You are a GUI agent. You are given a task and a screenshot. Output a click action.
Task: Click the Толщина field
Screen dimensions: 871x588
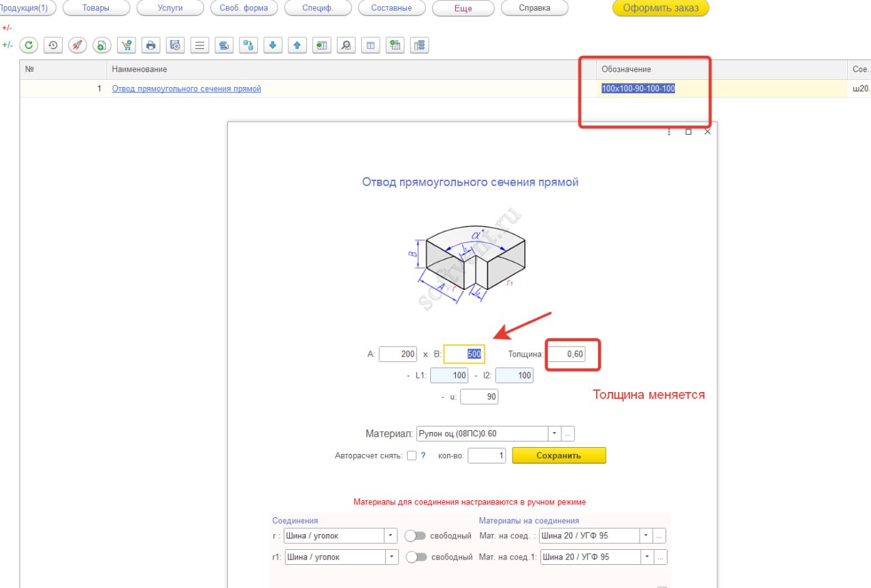point(567,354)
